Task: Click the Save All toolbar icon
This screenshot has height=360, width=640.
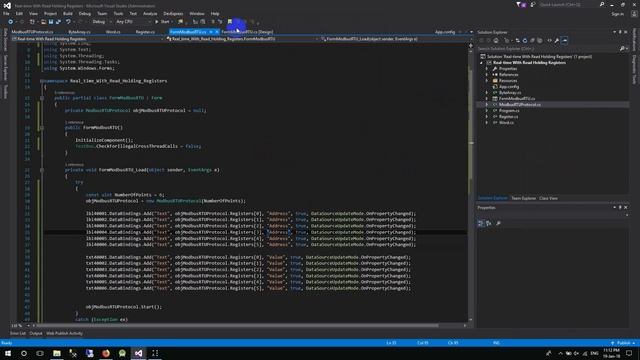Action: coord(58,22)
